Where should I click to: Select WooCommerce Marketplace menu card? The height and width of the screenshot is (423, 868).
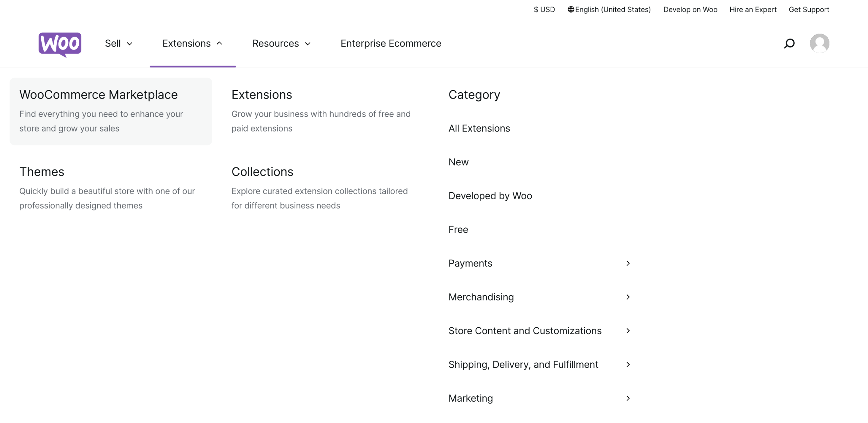pyautogui.click(x=111, y=111)
